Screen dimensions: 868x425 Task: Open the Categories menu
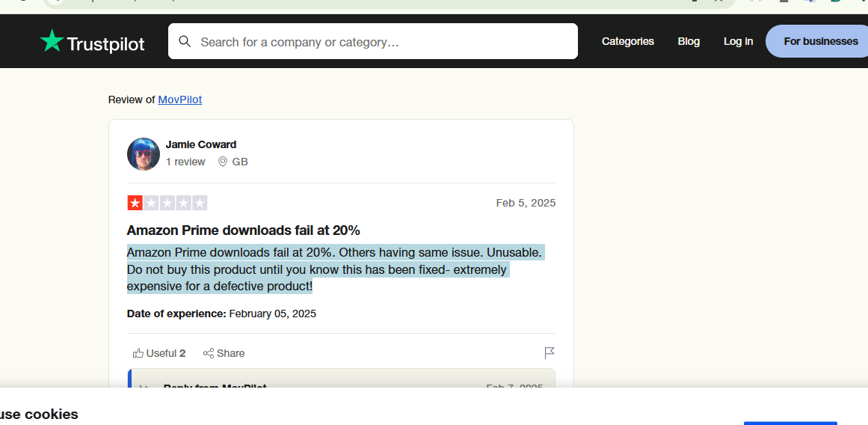628,41
